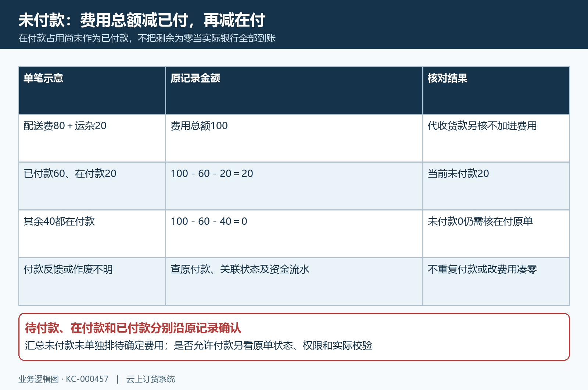The image size is (588, 390).
Task: Click the footer text 业务逻辑图 · KC-000457
Action: [64, 379]
